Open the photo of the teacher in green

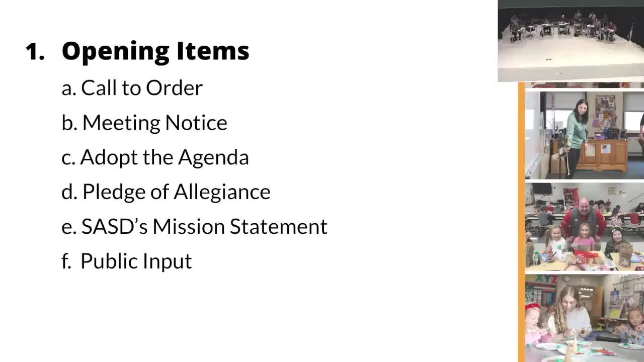tap(584, 135)
